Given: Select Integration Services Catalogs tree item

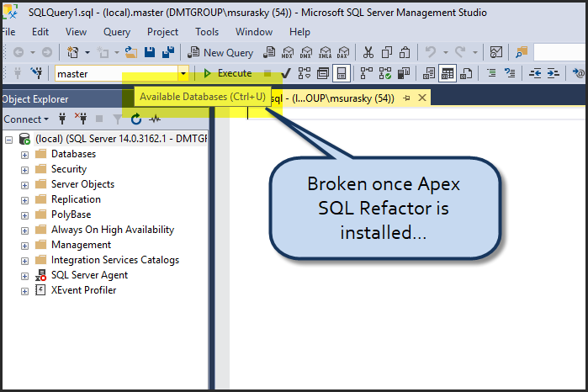Looking at the screenshot, I should coord(115,260).
